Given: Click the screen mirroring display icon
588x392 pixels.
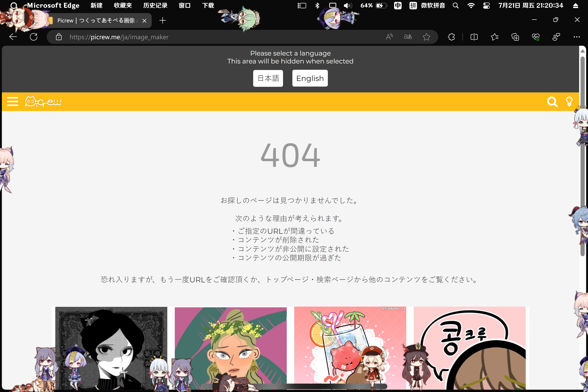Looking at the screenshot, I should pos(332,6).
